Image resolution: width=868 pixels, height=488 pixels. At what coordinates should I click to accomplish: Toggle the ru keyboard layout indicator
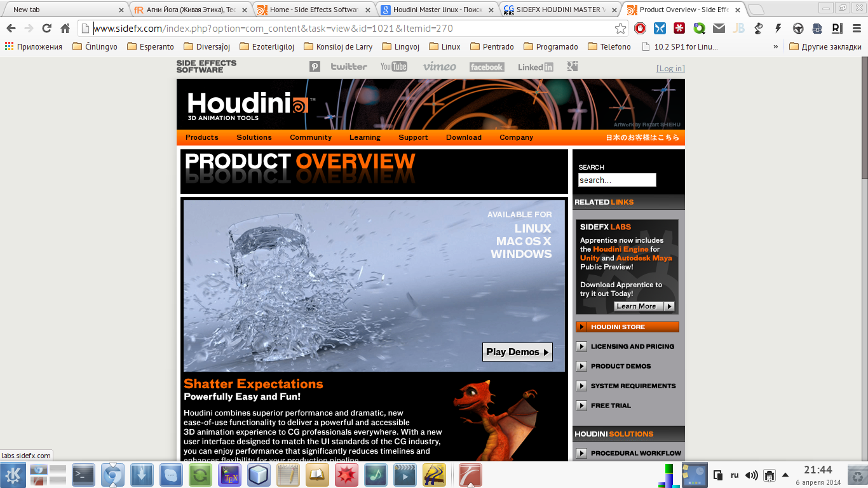pos(735,475)
